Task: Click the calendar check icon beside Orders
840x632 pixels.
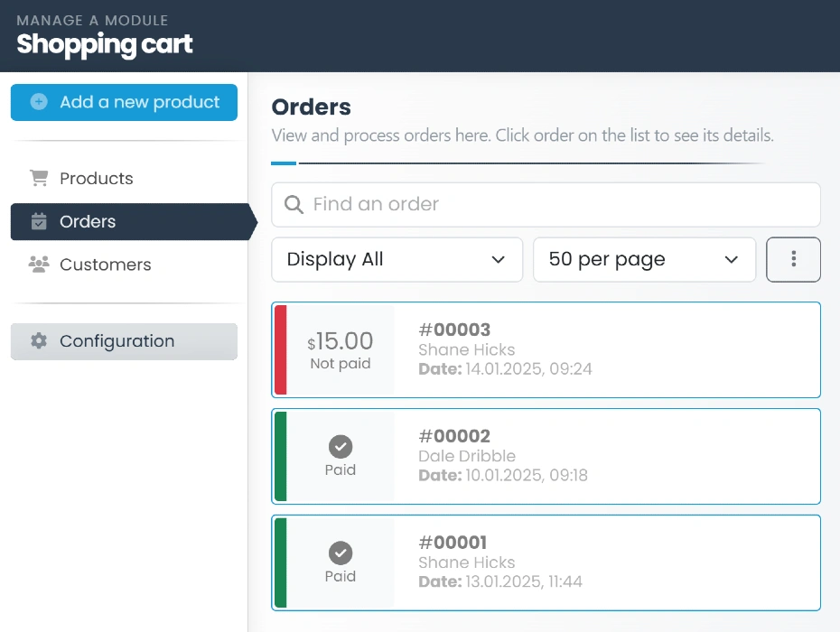Action: tap(39, 221)
